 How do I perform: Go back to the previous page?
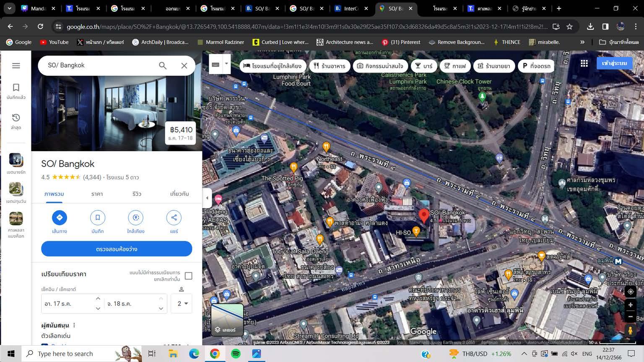[x=10, y=26]
